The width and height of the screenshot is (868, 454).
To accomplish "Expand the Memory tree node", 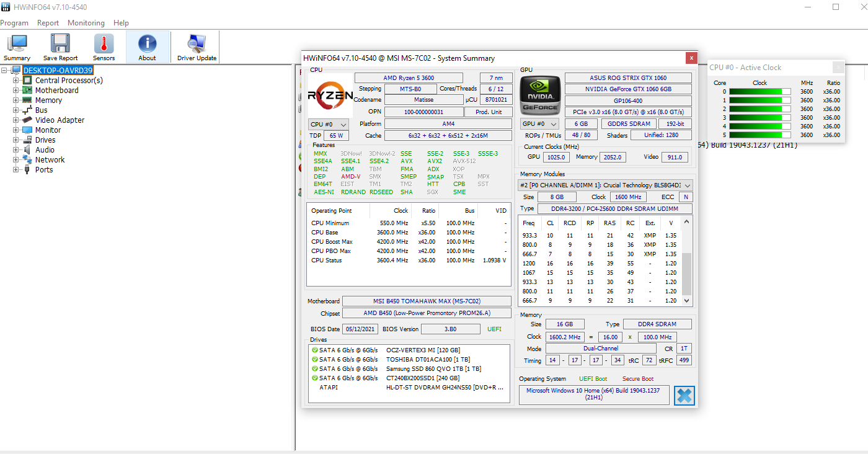I will pos(16,100).
